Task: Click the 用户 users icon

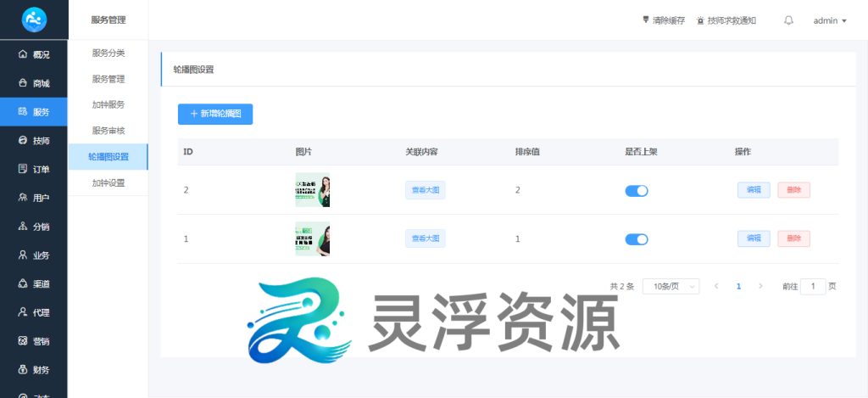Action: (x=23, y=198)
